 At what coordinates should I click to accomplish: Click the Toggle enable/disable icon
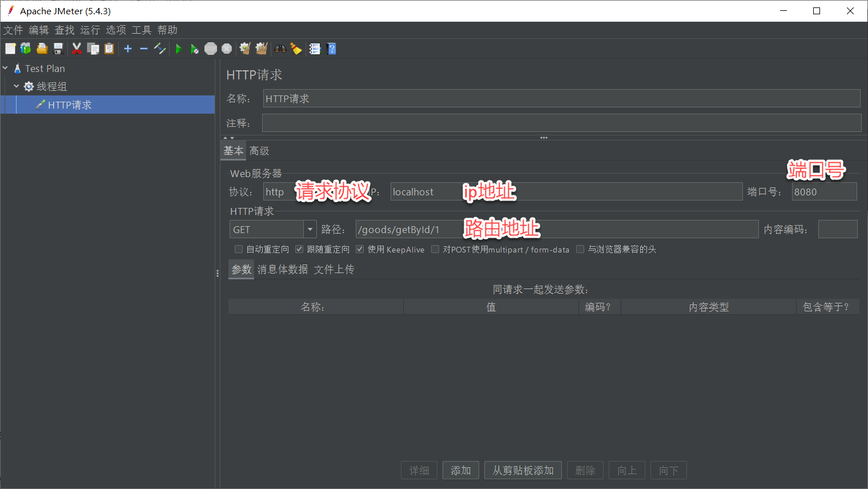160,49
